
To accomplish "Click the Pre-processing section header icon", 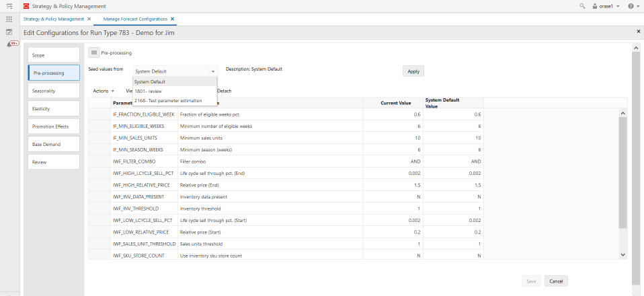I will click(94, 52).
